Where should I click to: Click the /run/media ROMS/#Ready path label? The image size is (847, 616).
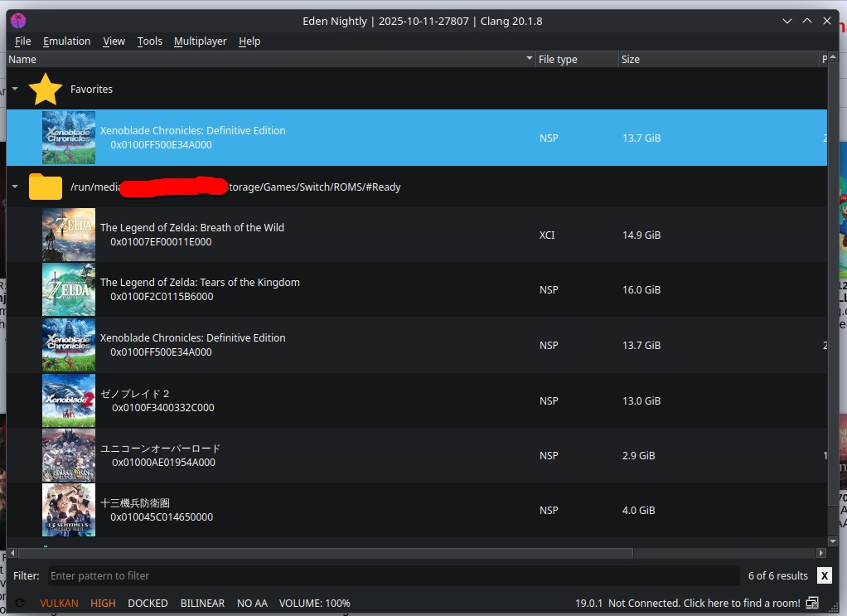[235, 187]
